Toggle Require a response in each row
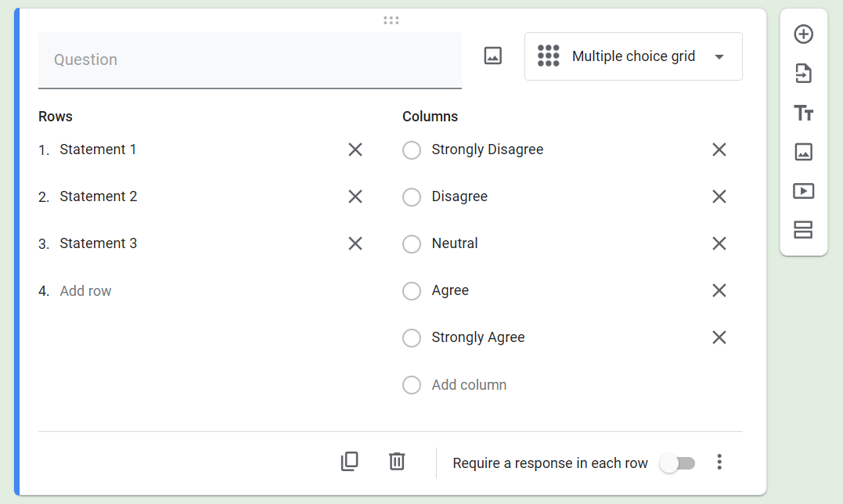The width and height of the screenshot is (843, 504). [677, 463]
